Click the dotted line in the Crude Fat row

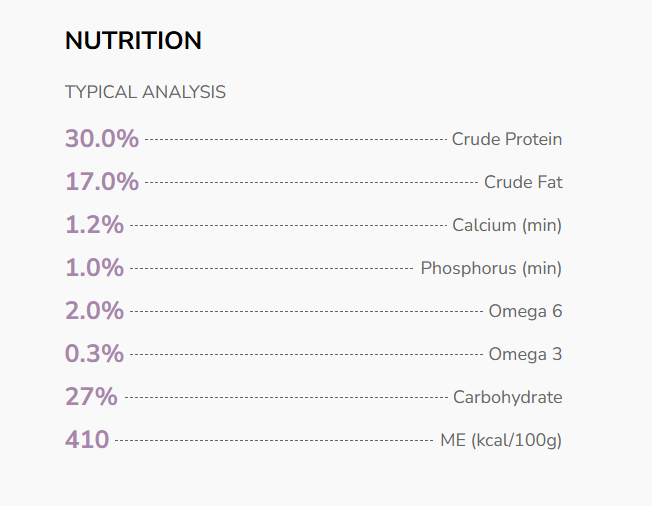(310, 183)
